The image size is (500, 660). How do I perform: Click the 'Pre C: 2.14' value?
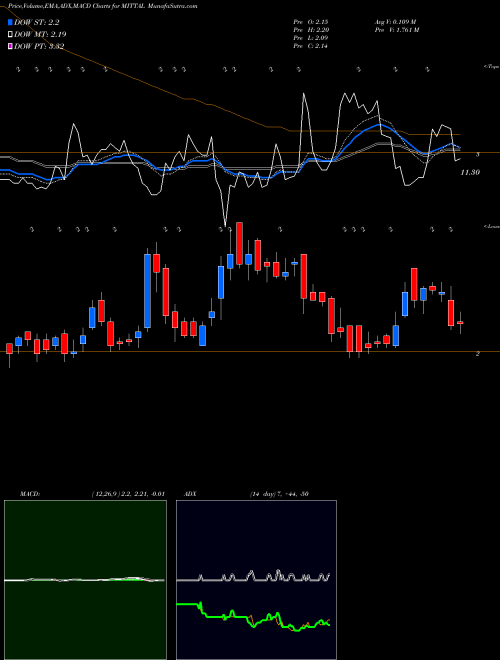(x=311, y=46)
